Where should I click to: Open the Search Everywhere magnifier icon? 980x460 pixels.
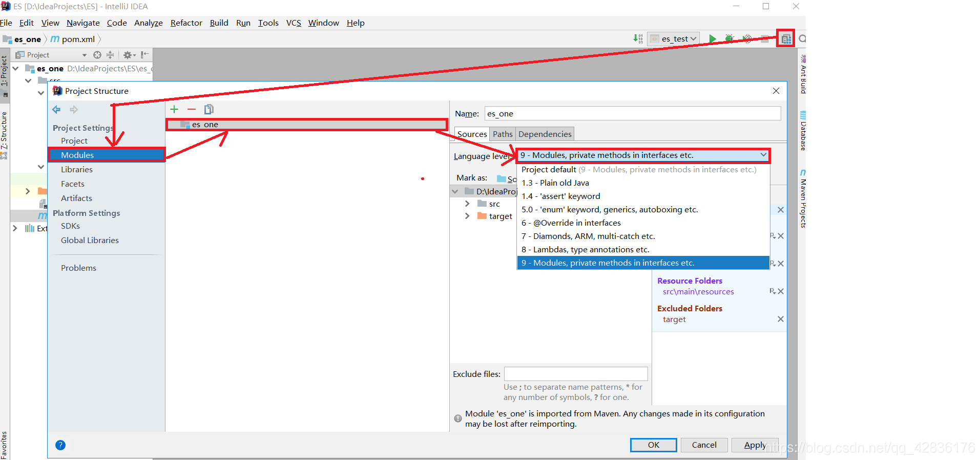click(x=802, y=39)
